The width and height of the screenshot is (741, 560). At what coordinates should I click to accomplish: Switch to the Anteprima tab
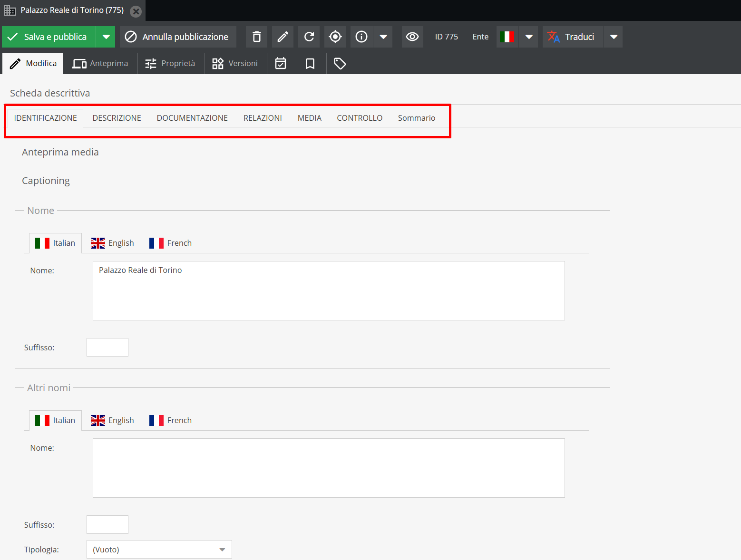[100, 63]
